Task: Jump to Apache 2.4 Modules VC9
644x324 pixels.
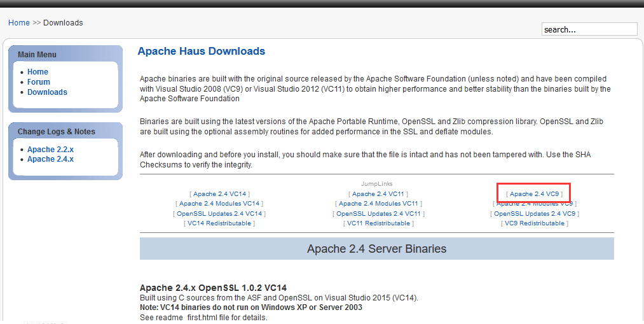Action: point(535,204)
